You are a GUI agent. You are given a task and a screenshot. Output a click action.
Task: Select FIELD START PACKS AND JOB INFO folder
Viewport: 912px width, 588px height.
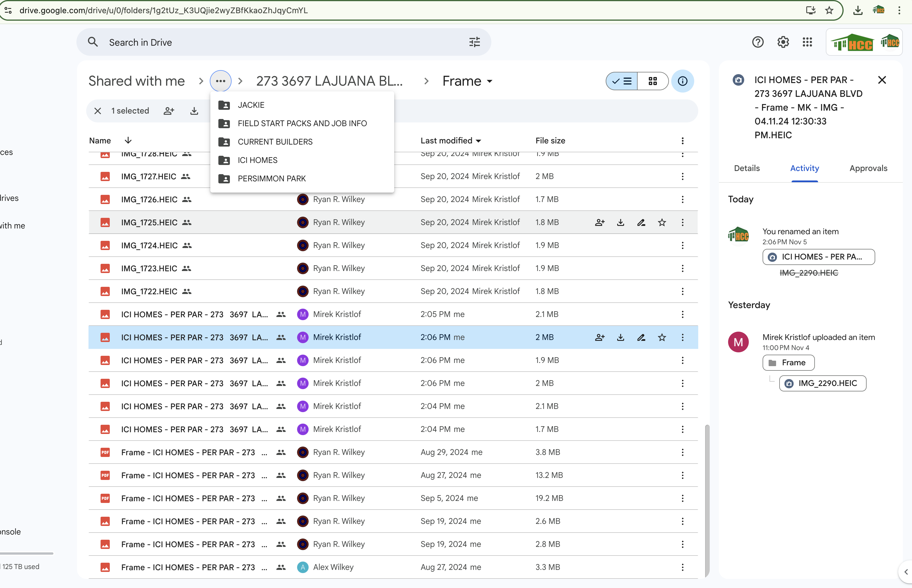coord(302,123)
